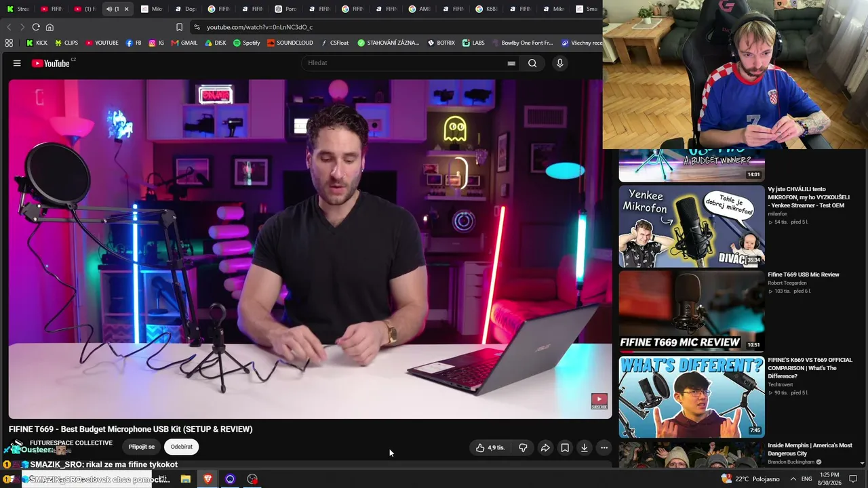Open the Techtrovert channel name
868x488 pixels.
pyautogui.click(x=782, y=385)
